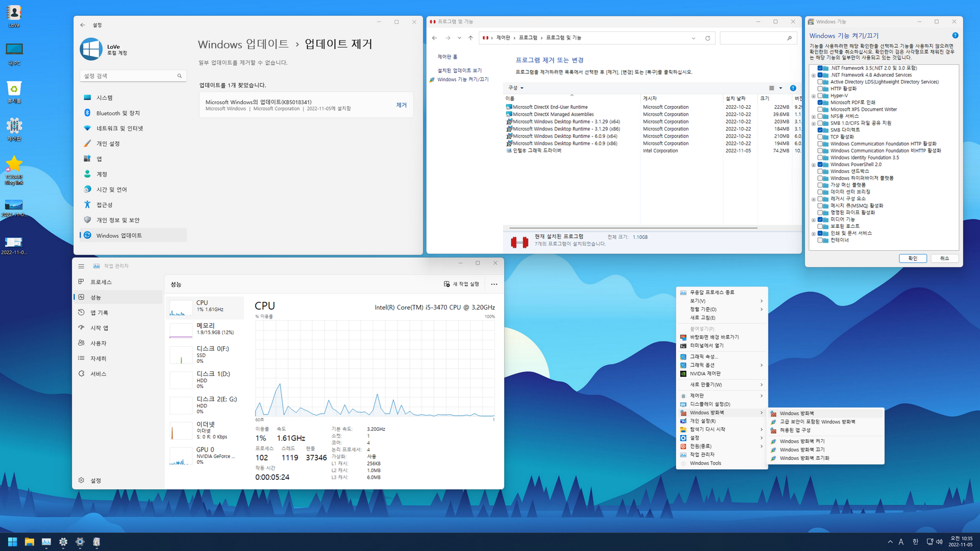The width and height of the screenshot is (980, 551).
Task: Open the 접근성 accessibility icon
Action: [87, 204]
